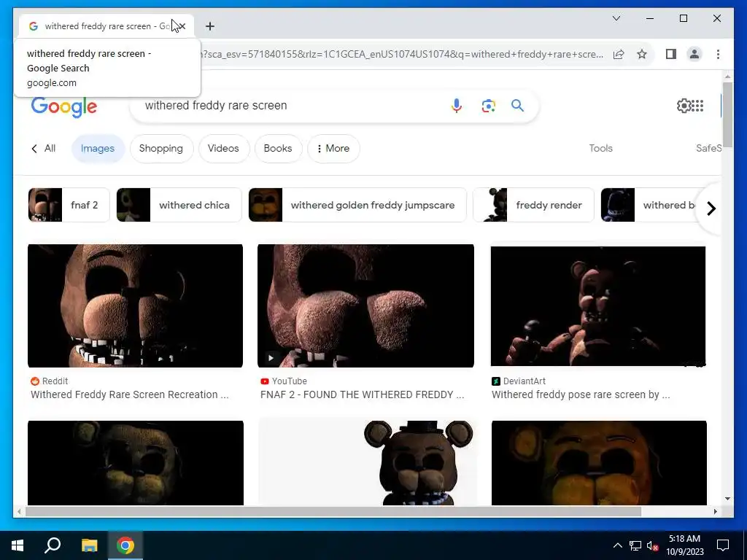Click the scroll right arrow of horizontal scrollbar
The height and width of the screenshot is (560, 747).
(x=715, y=511)
